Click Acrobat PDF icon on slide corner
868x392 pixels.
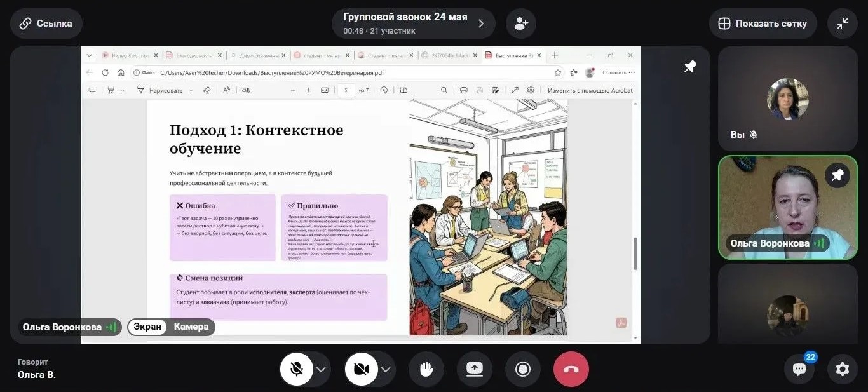[x=621, y=323]
